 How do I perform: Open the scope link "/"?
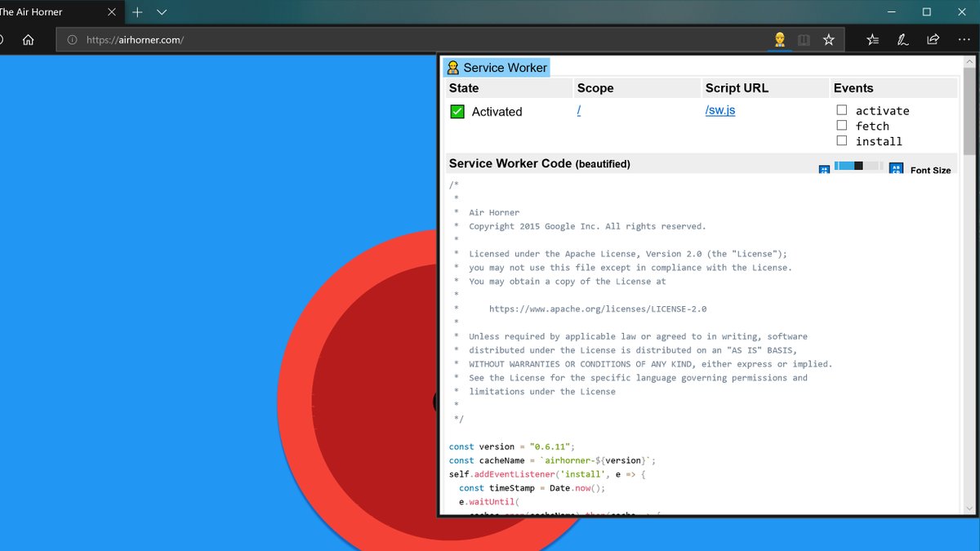pos(579,110)
